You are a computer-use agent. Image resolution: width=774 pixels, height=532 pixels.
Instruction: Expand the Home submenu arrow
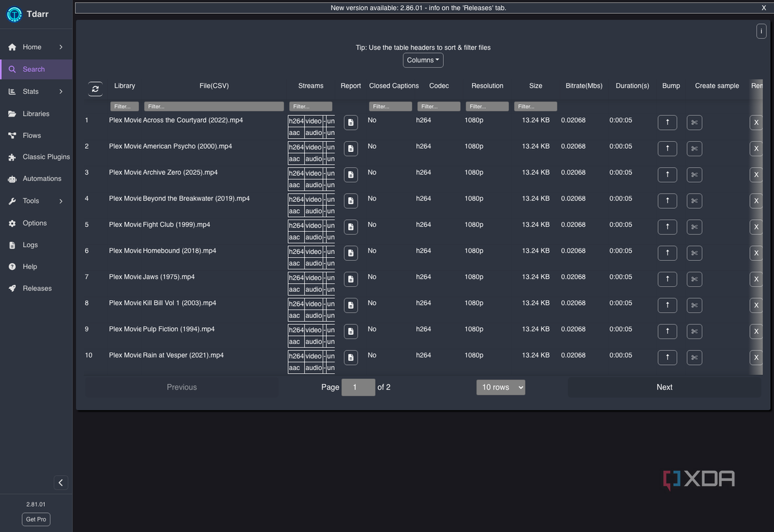(61, 47)
